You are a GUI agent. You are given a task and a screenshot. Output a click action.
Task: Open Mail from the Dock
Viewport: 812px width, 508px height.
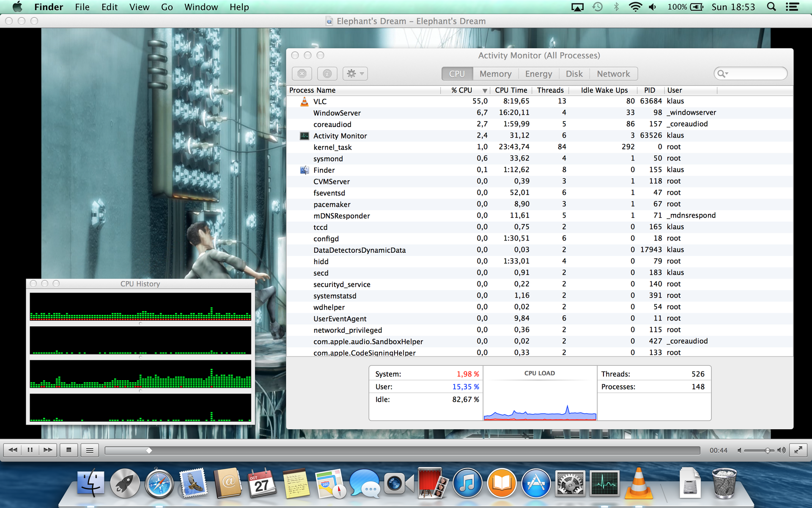click(x=193, y=483)
